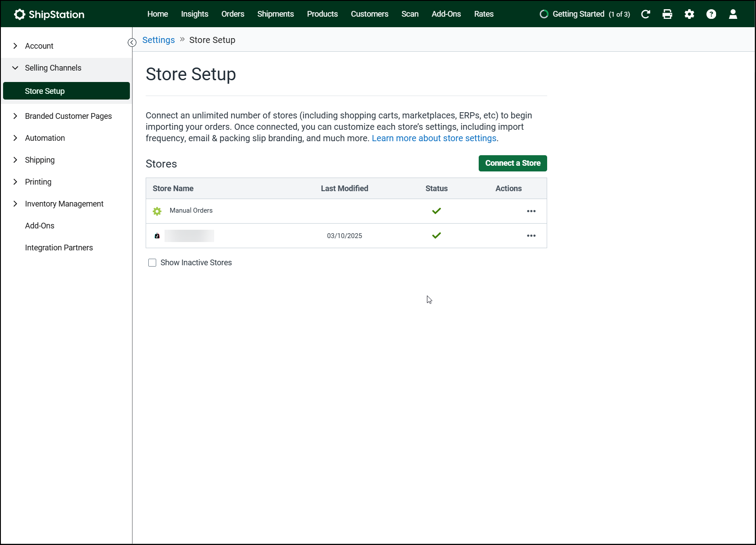The height and width of the screenshot is (545, 756).
Task: Open the help question mark icon
Action: point(711,14)
